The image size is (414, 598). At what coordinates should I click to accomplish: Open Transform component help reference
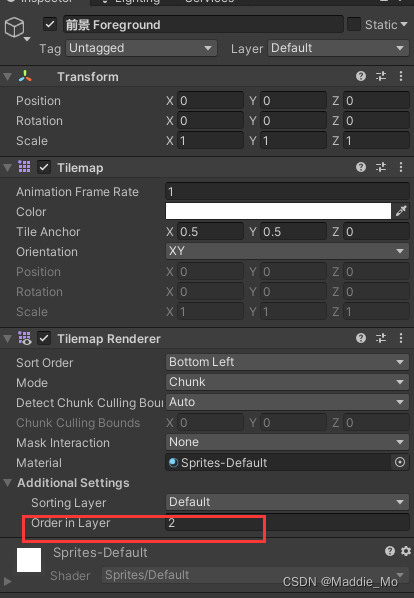[361, 76]
